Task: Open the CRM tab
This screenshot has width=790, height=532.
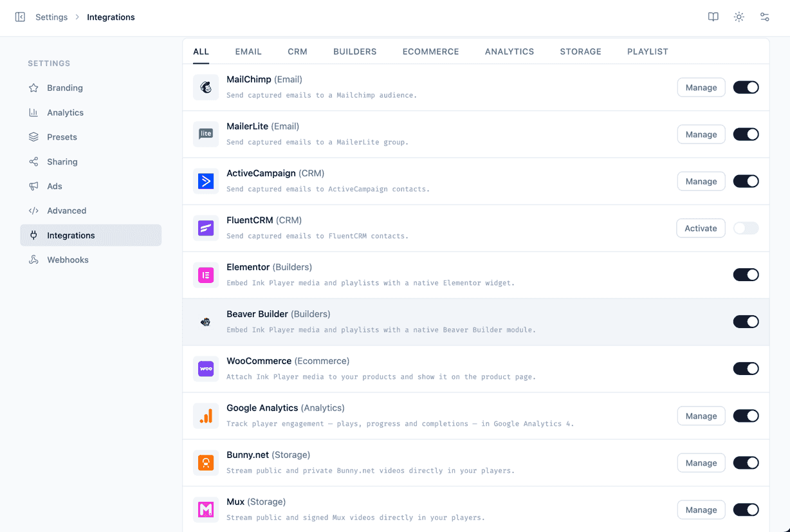Action: coord(297,51)
